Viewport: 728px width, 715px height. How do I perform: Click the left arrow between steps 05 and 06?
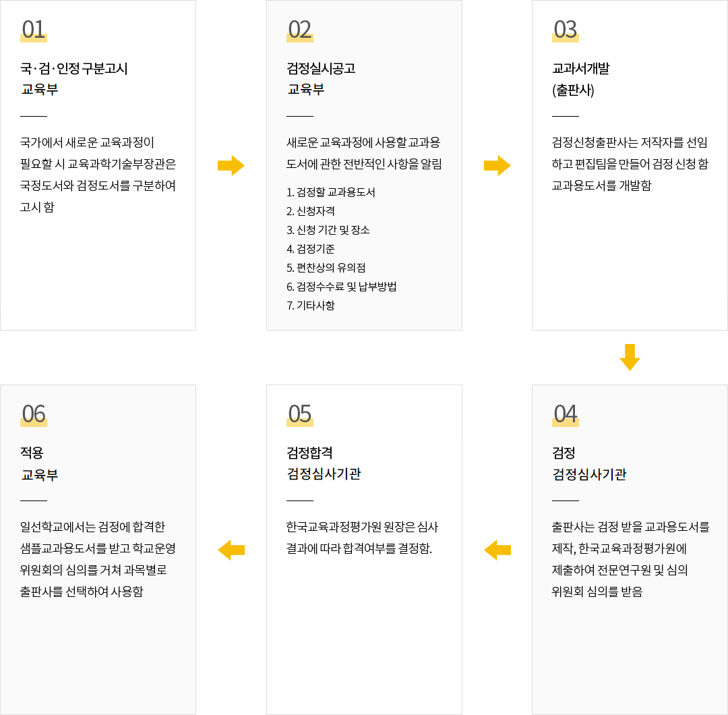point(231,550)
